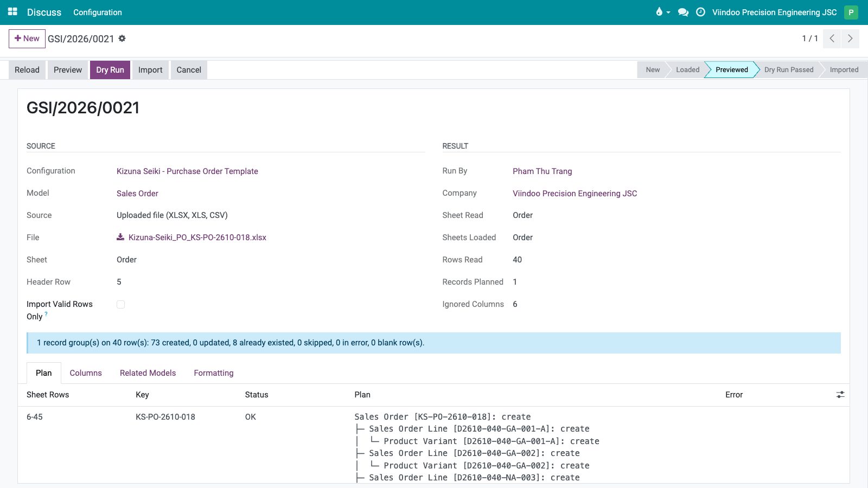
Task: Open the debug droplet dropdown
Action: pyautogui.click(x=662, y=12)
